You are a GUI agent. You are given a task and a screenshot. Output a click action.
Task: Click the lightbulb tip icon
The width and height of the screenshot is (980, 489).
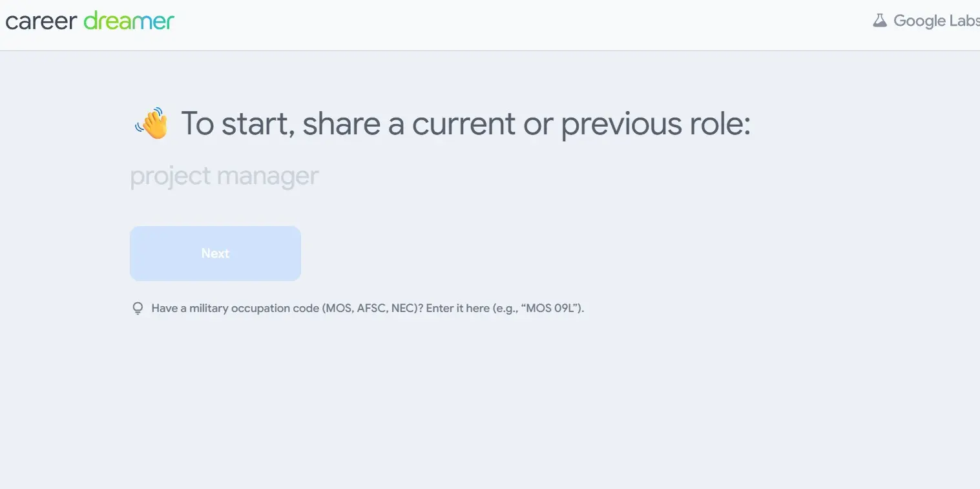[x=138, y=309]
